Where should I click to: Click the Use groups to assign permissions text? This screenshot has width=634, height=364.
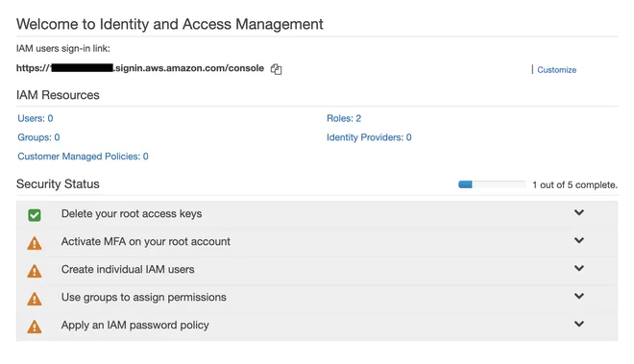[x=143, y=298]
